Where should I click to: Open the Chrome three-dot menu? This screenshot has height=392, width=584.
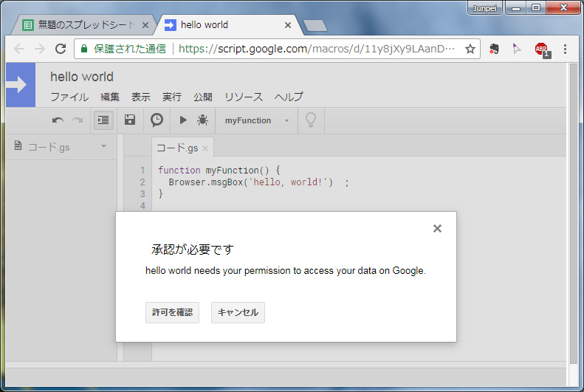point(565,49)
